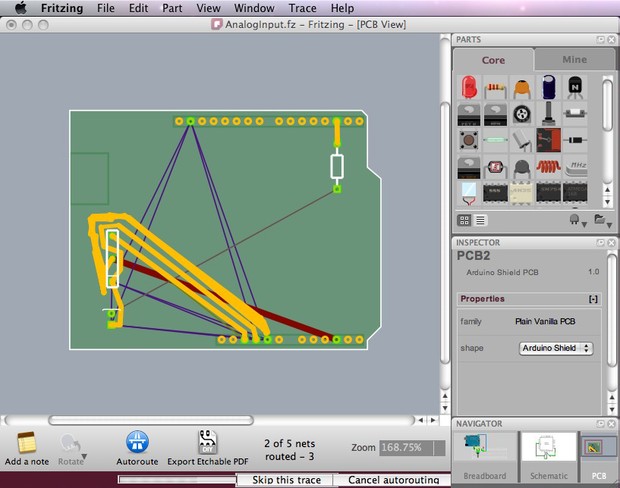Click Export Etchable PDF icon
This screenshot has height=488, width=620.
208,441
